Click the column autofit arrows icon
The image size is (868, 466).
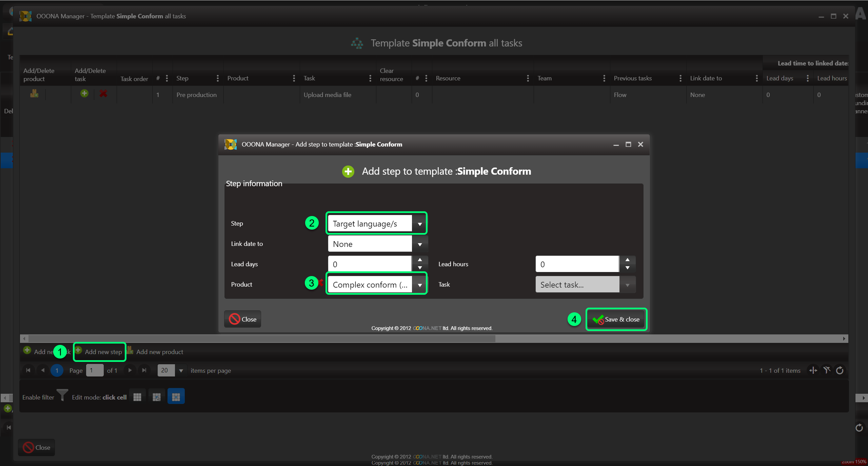(x=813, y=370)
